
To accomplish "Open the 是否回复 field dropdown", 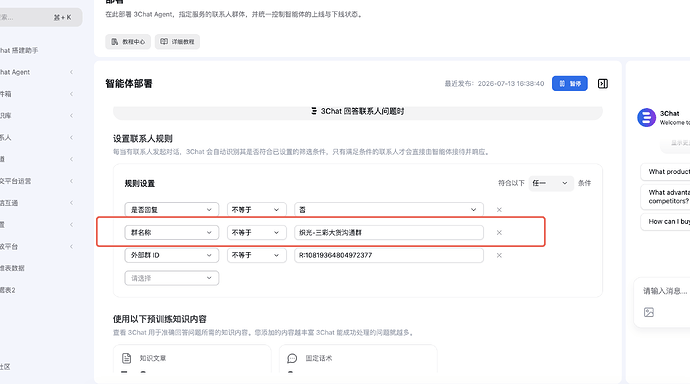I will [172, 210].
